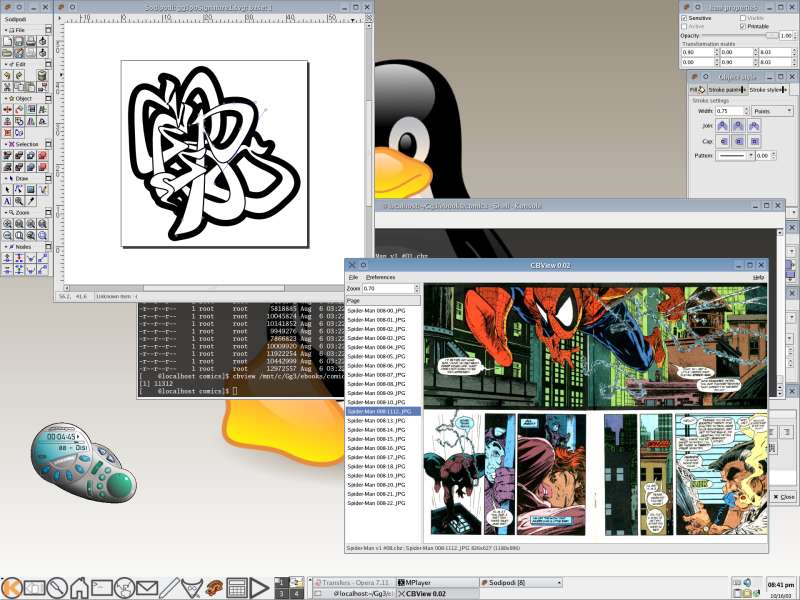Switch to the localhost Konsole taskbar entry
This screenshot has width=800, height=600.
353,593
